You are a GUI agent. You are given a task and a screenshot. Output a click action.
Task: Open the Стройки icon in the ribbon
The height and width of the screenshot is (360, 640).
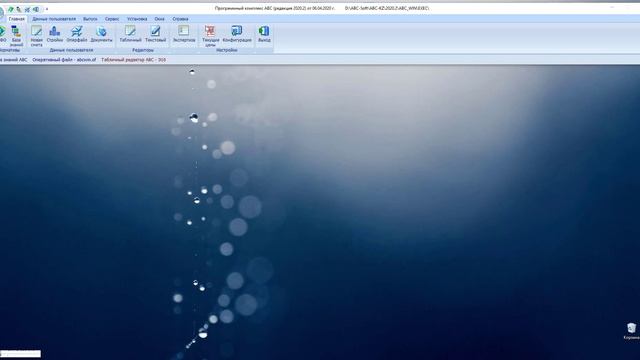coord(55,34)
